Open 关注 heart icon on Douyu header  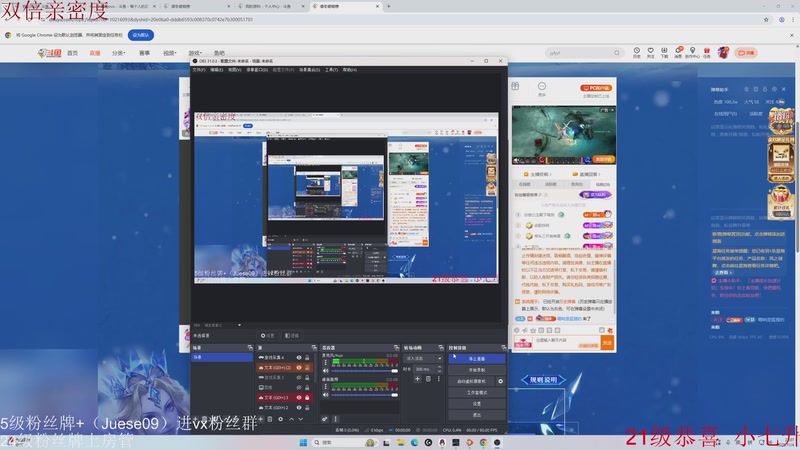click(x=651, y=52)
